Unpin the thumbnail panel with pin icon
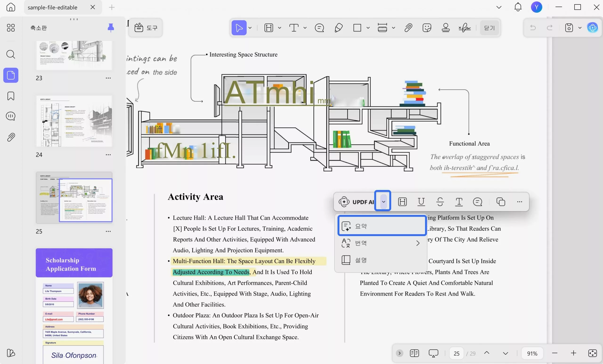This screenshot has width=603, height=364. click(x=111, y=28)
